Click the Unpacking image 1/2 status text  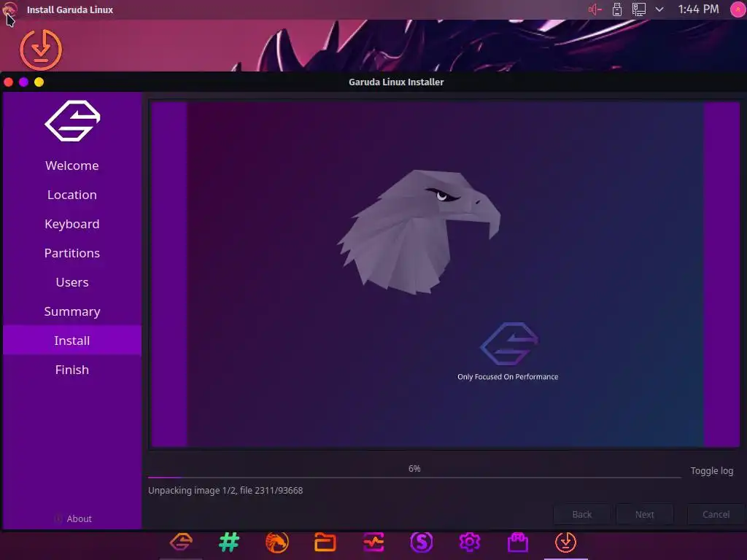[225, 491]
